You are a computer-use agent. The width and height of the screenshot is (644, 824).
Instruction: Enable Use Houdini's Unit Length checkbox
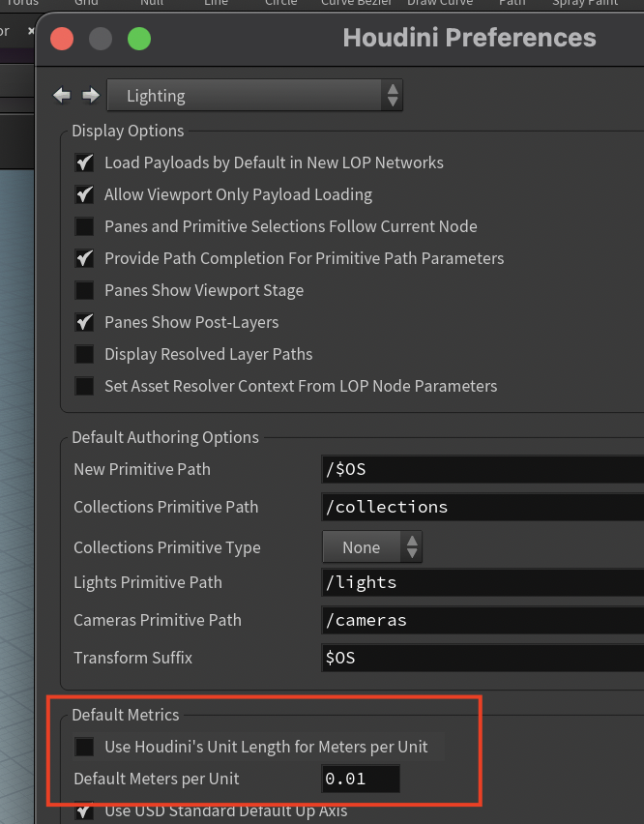pyautogui.click(x=84, y=747)
